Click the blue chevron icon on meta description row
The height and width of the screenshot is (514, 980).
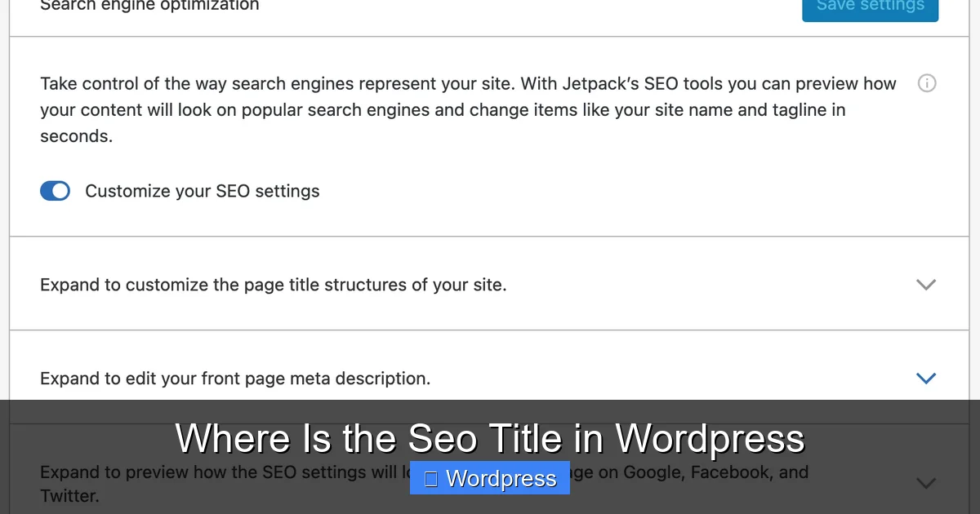tap(925, 378)
